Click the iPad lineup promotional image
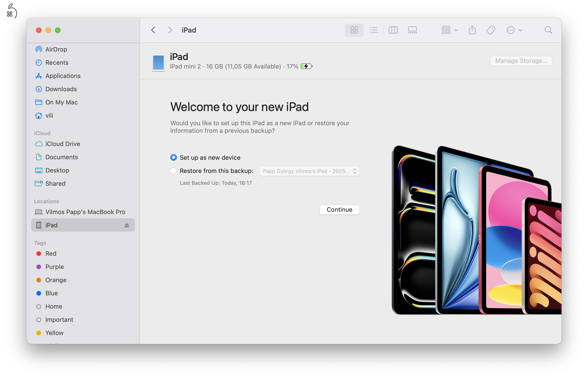This screenshot has width=588, height=379. 476,230
